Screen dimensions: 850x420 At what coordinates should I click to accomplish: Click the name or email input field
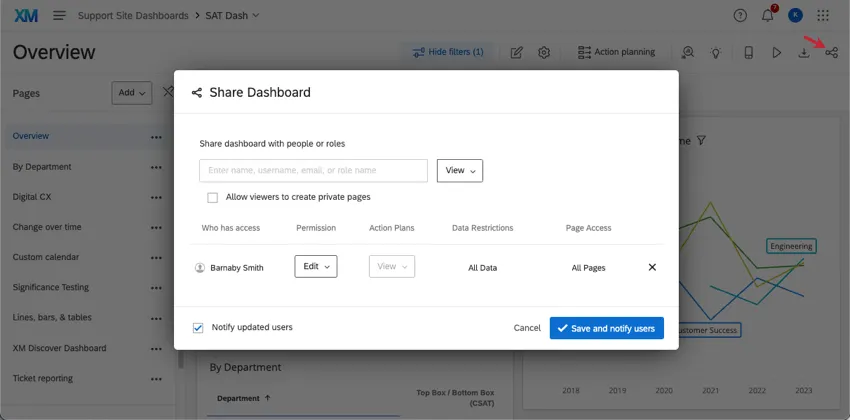pyautogui.click(x=313, y=171)
